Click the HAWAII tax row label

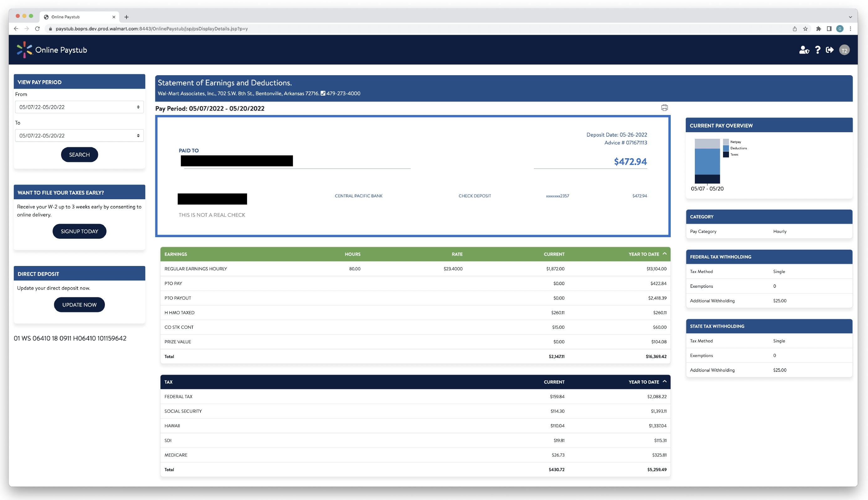click(x=172, y=426)
